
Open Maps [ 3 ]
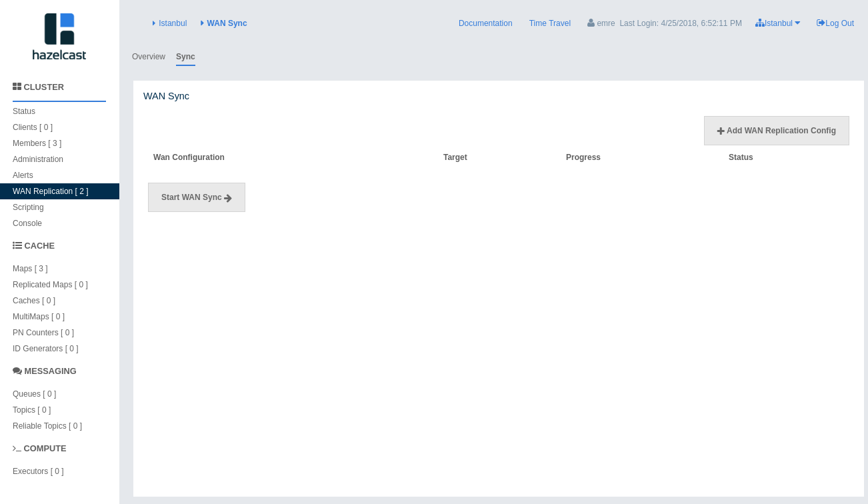tap(30, 269)
